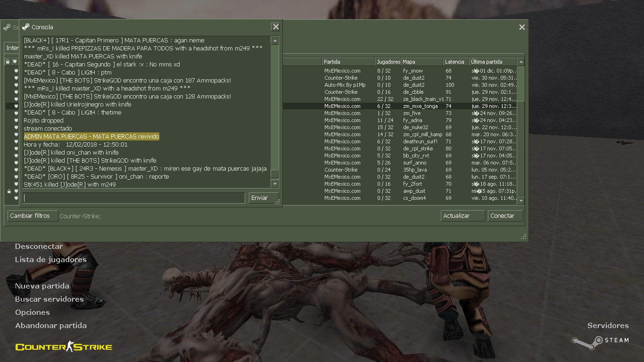The height and width of the screenshot is (362, 644).
Task: Click the Conectar button
Action: point(505,215)
